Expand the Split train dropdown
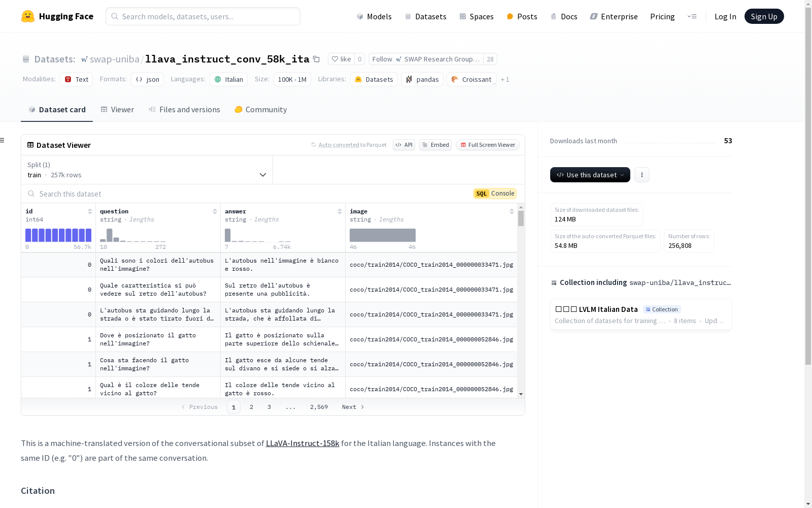Viewport: 812px width, 508px height. tap(147, 170)
